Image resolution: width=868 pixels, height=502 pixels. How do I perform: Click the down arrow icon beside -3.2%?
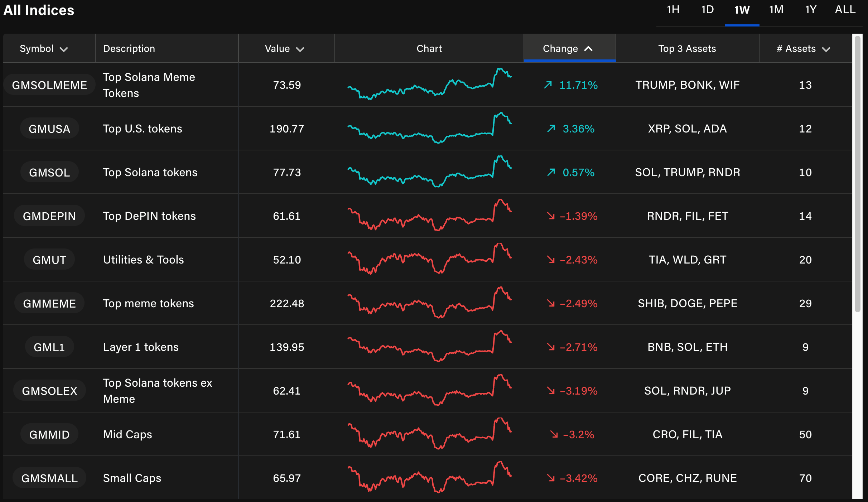tap(554, 434)
